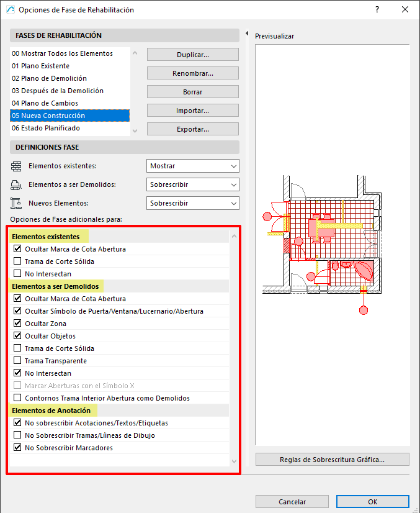Select 03 Después de la Demolición phase
The height and width of the screenshot is (513, 420).
point(70,91)
